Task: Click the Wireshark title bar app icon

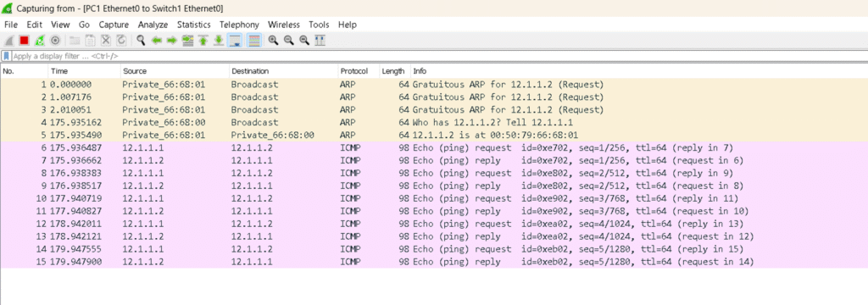Action: [x=8, y=8]
